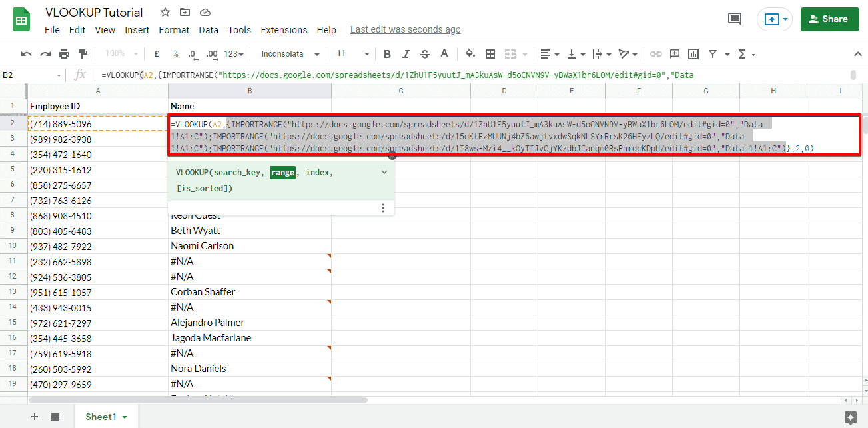Viewport: 868px width, 428px height.
Task: Open the Borders tool
Action: coord(490,53)
